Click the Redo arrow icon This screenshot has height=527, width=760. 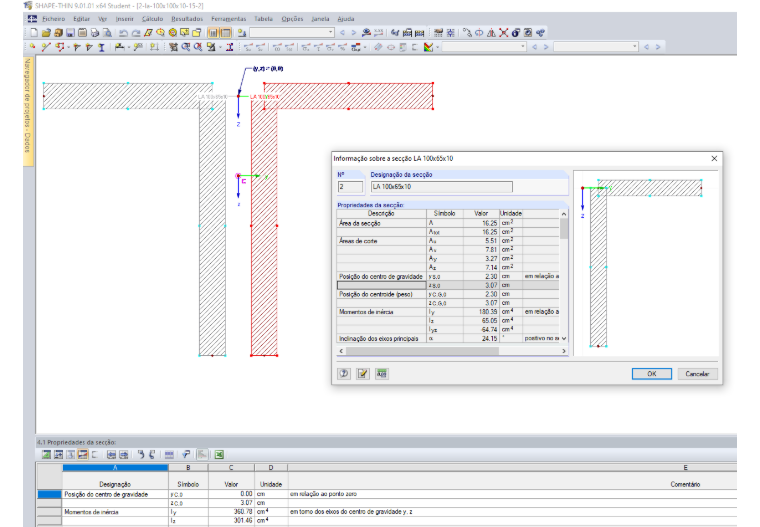point(136,33)
